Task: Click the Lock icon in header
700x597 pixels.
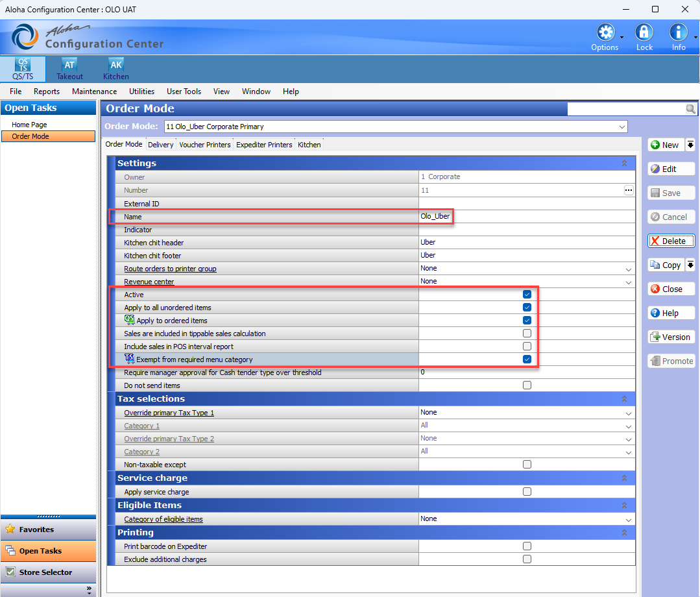Action: [644, 33]
